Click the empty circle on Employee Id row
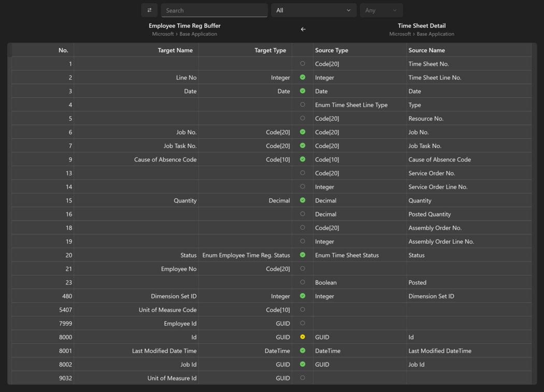The width and height of the screenshot is (544, 392). click(x=303, y=323)
